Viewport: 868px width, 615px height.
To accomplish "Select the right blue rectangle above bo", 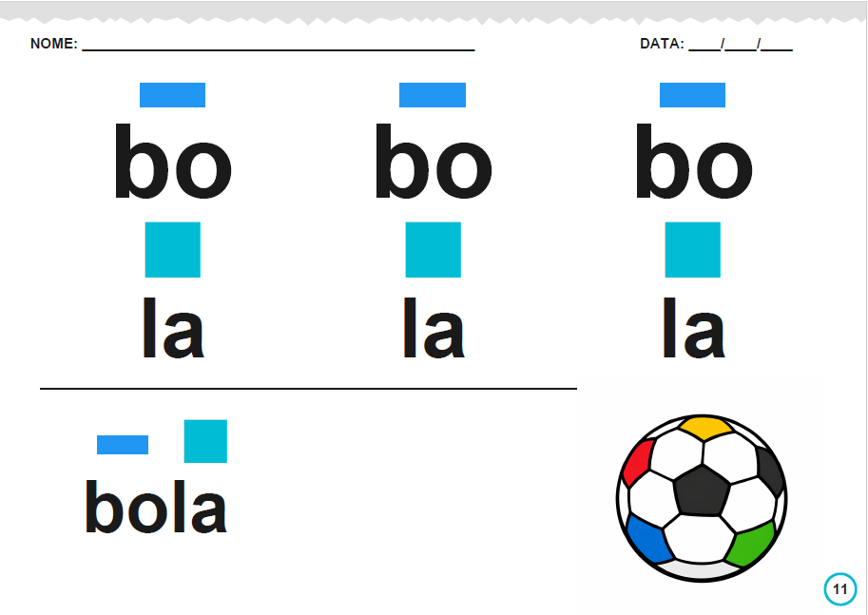I will point(692,95).
